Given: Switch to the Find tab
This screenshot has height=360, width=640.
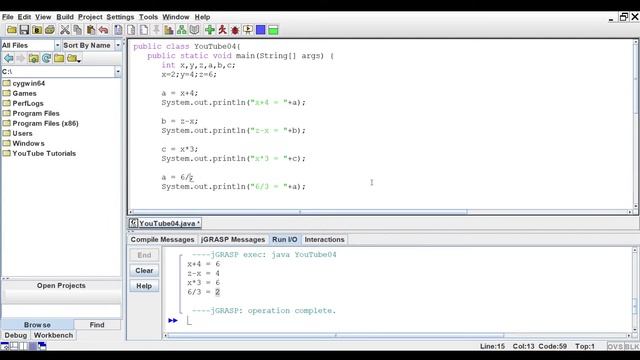Looking at the screenshot, I should click(x=97, y=325).
